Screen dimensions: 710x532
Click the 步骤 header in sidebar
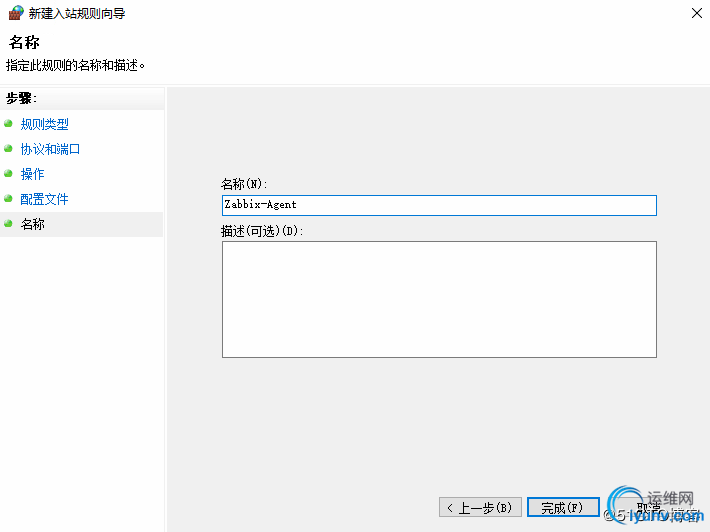click(x=21, y=98)
